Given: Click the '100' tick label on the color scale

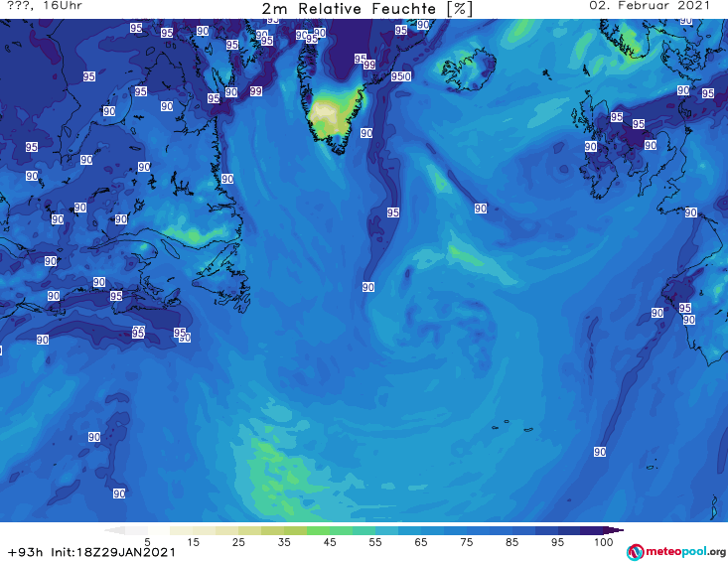Looking at the screenshot, I should [604, 542].
